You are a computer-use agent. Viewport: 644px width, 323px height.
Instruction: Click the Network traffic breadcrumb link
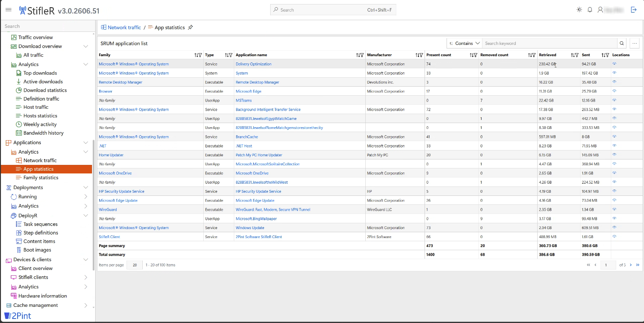click(124, 27)
